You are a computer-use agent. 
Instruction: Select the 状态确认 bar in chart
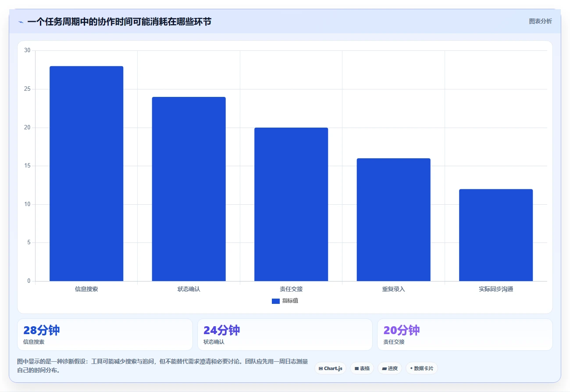189,189
